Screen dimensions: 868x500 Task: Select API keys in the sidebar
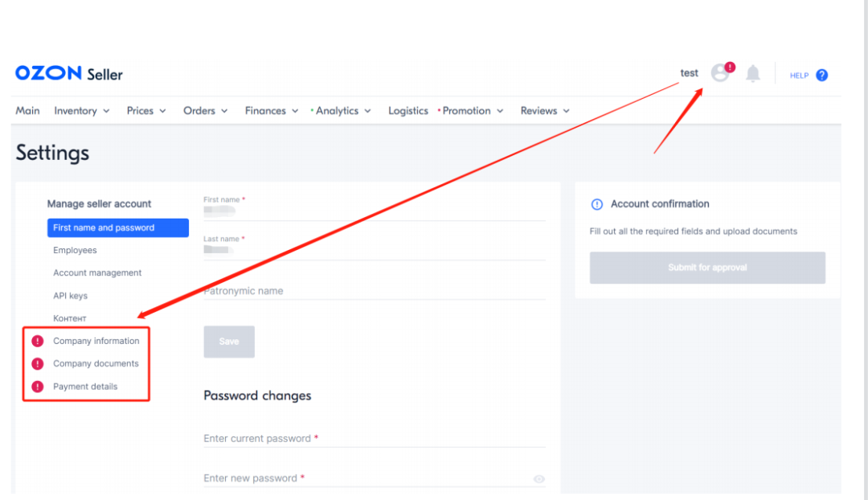point(71,296)
